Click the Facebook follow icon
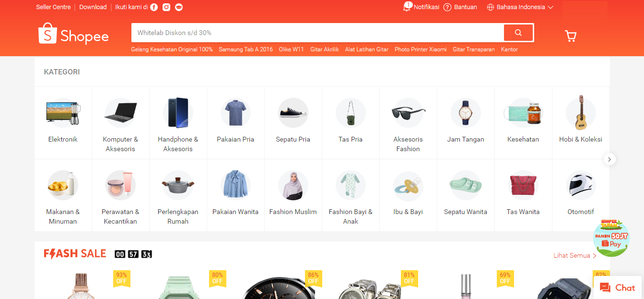 (153, 7)
